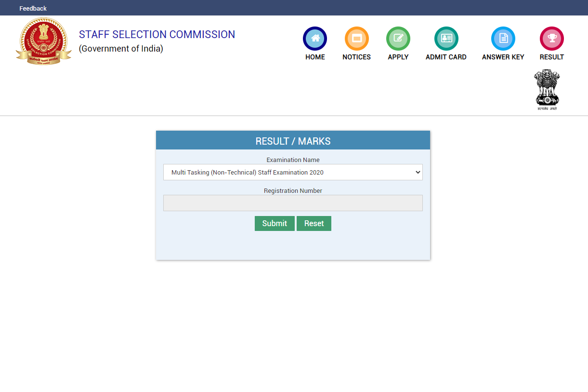Click the ADMIT CARD text label
The width and height of the screenshot is (588, 392).
[446, 57]
